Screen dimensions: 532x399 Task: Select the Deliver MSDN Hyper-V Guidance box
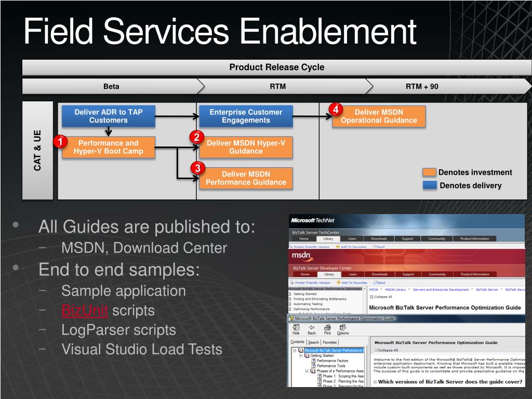click(x=246, y=147)
